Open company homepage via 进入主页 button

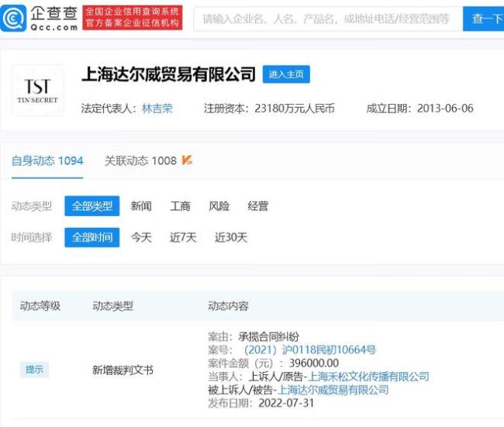286,74
